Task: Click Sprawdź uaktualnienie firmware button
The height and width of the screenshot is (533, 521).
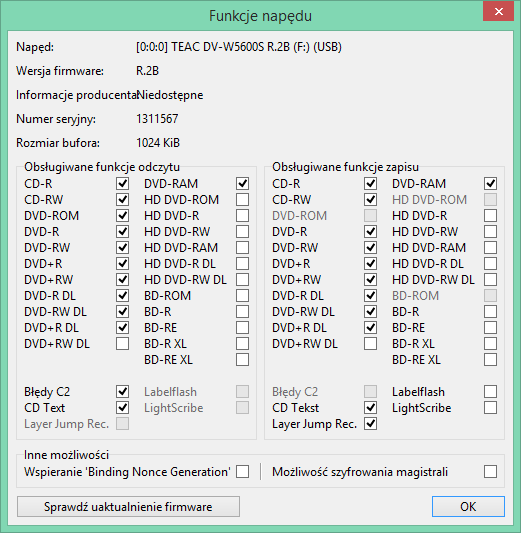Action: coord(128,506)
